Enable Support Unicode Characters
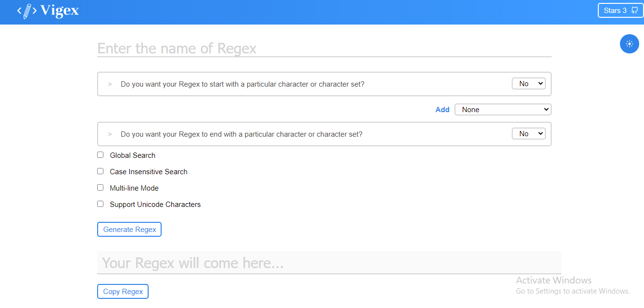The image size is (644, 308). pyautogui.click(x=100, y=204)
